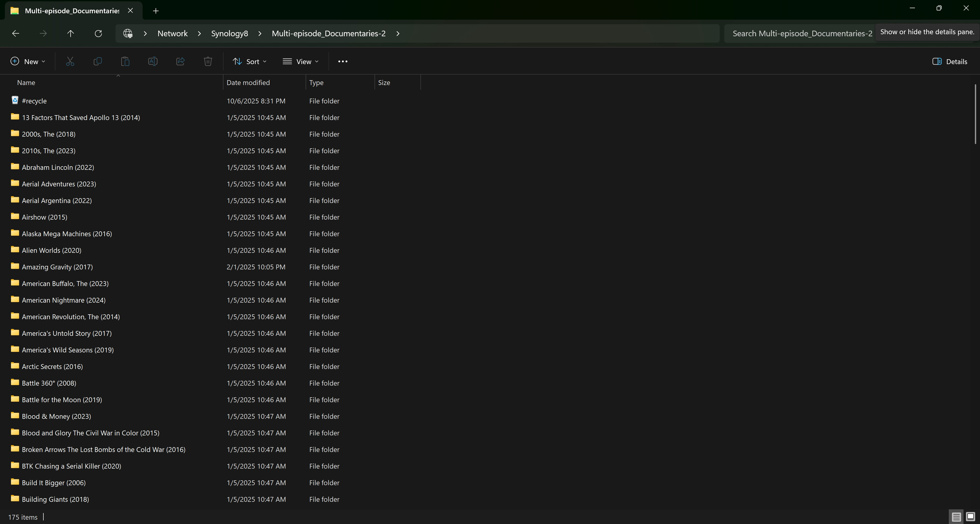
Task: Navigate to Synology8 in the breadcrumb
Action: coord(229,33)
